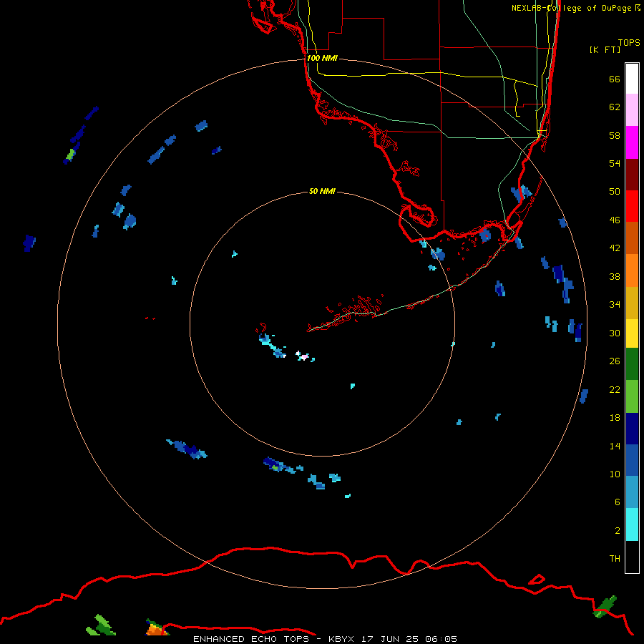Click the dark red (maroon) legend swatch

[632, 175]
